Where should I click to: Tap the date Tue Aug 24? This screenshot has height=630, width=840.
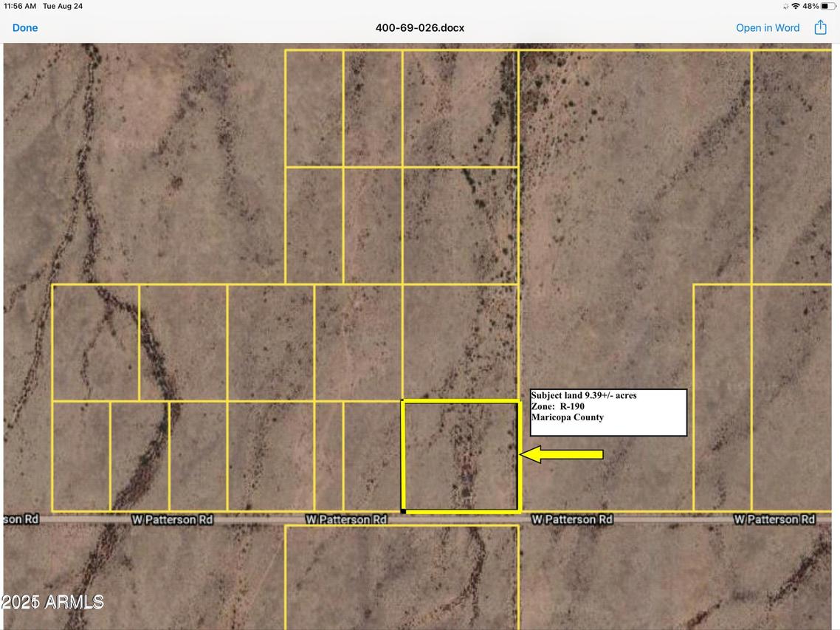pyautogui.click(x=63, y=6)
